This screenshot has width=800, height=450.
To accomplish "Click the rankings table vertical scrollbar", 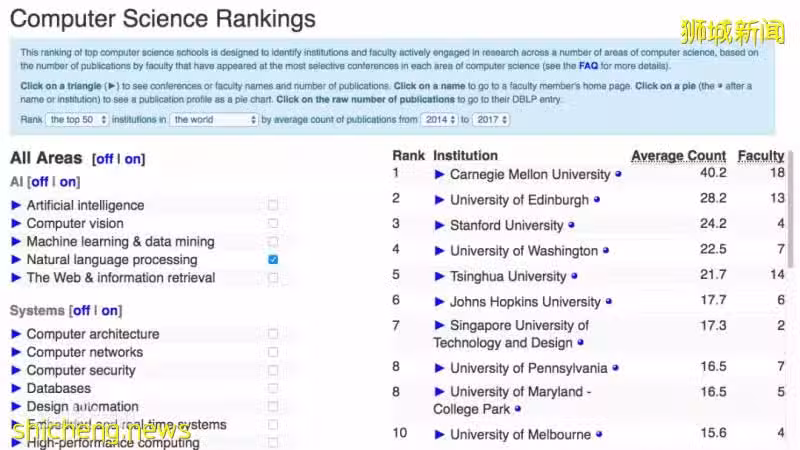I will pyautogui.click(x=791, y=209).
